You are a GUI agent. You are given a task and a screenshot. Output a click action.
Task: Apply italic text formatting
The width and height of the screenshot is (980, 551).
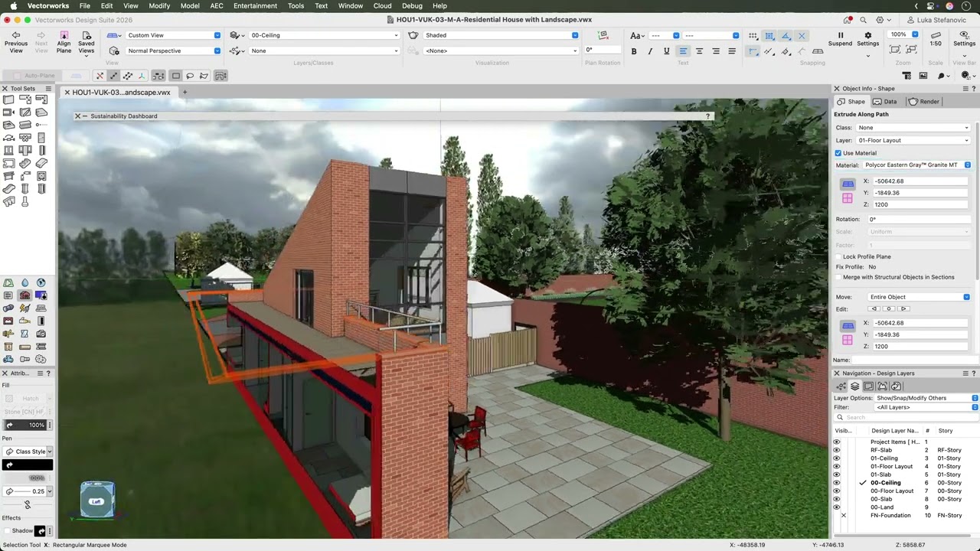point(650,51)
